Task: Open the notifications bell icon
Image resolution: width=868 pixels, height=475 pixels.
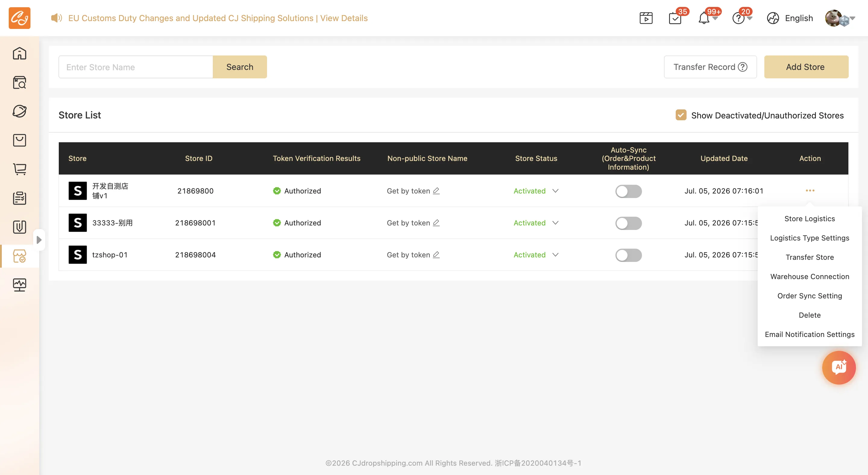Action: (704, 18)
